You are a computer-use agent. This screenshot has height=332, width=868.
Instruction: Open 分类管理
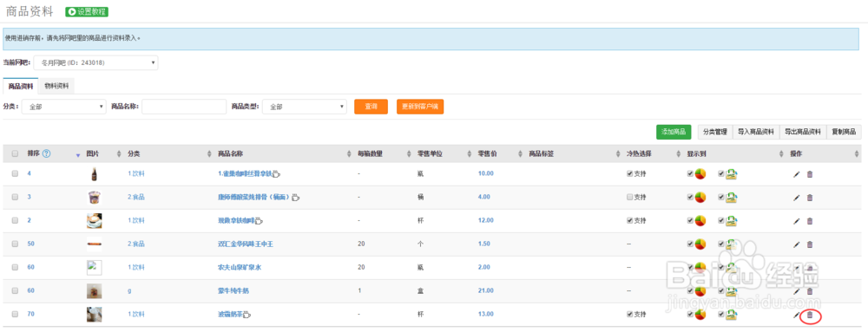pos(714,132)
